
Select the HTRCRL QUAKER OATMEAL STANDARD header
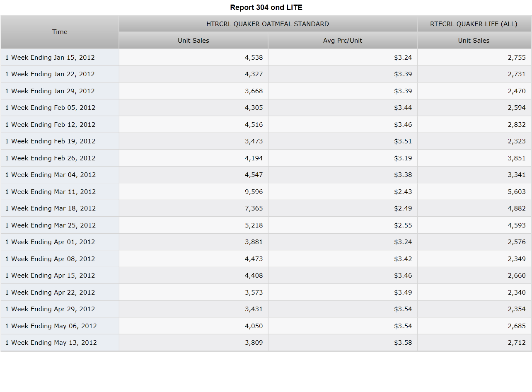coord(268,24)
